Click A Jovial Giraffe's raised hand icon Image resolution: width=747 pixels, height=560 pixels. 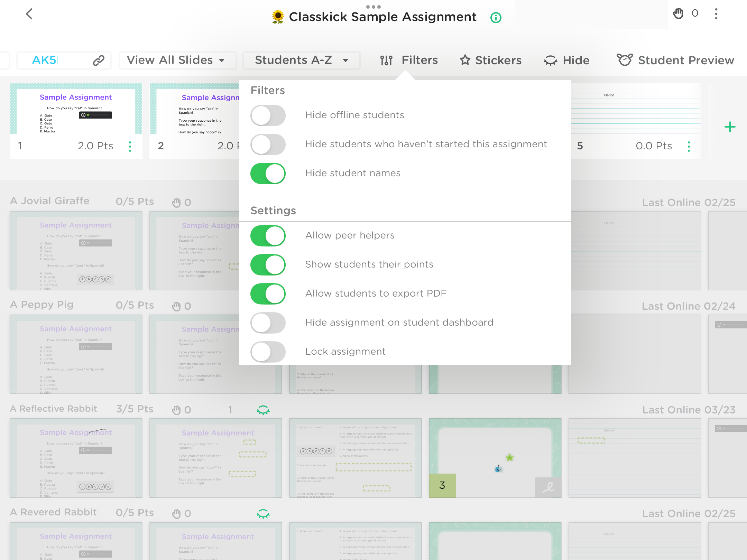pyautogui.click(x=176, y=203)
